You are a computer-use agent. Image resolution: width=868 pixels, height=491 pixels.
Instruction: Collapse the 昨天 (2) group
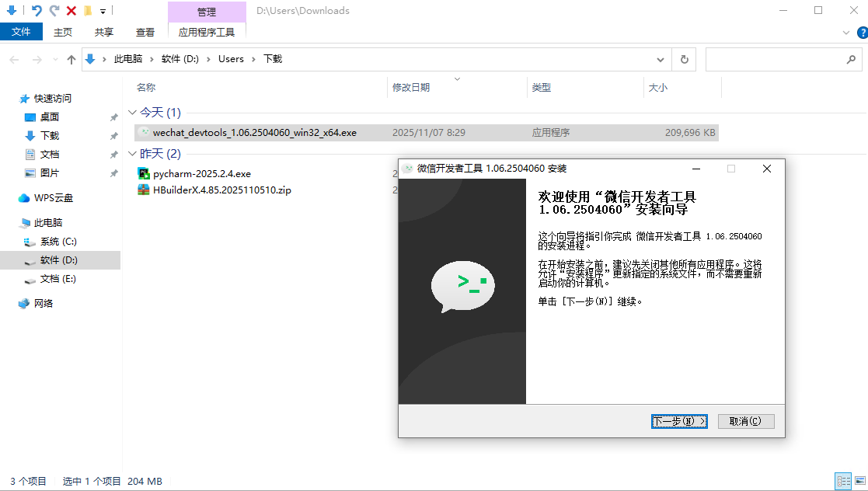pyautogui.click(x=132, y=154)
